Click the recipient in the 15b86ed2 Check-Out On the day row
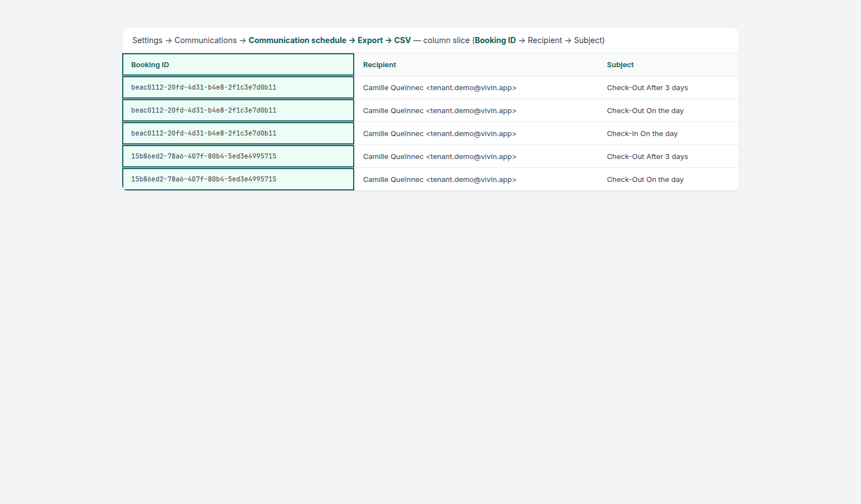The image size is (861, 504). click(x=476, y=179)
